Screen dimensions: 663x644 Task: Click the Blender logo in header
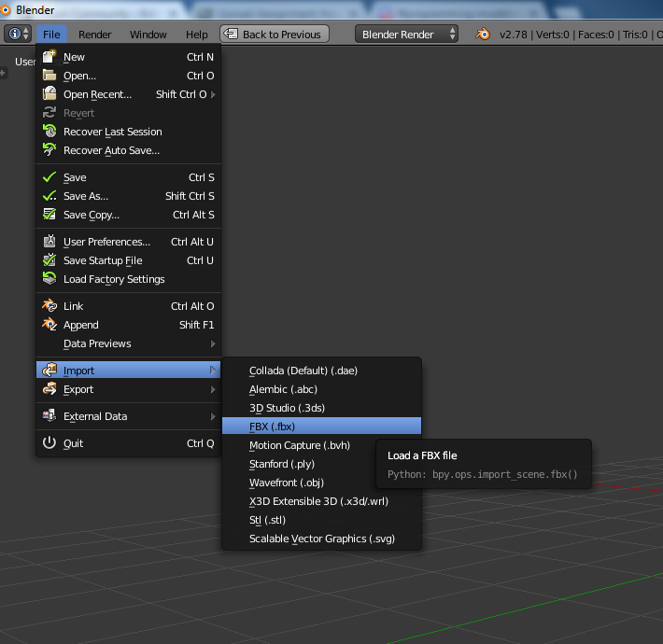click(x=483, y=34)
